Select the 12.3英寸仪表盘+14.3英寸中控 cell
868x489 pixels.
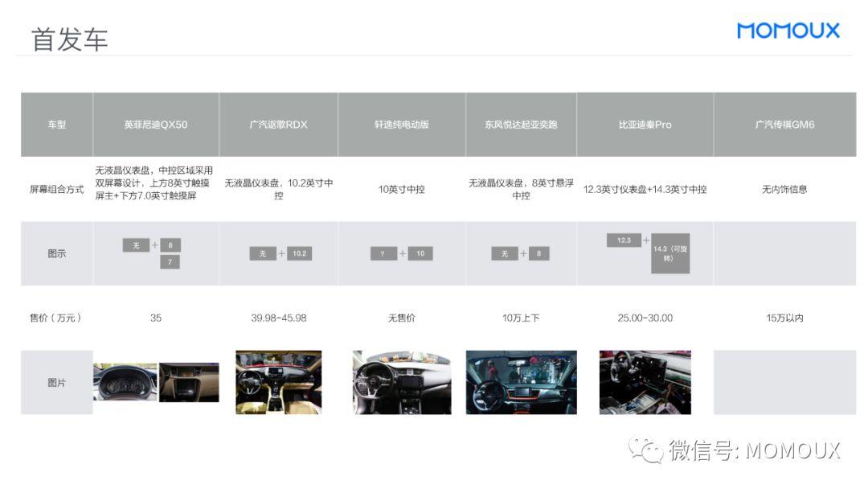645,189
